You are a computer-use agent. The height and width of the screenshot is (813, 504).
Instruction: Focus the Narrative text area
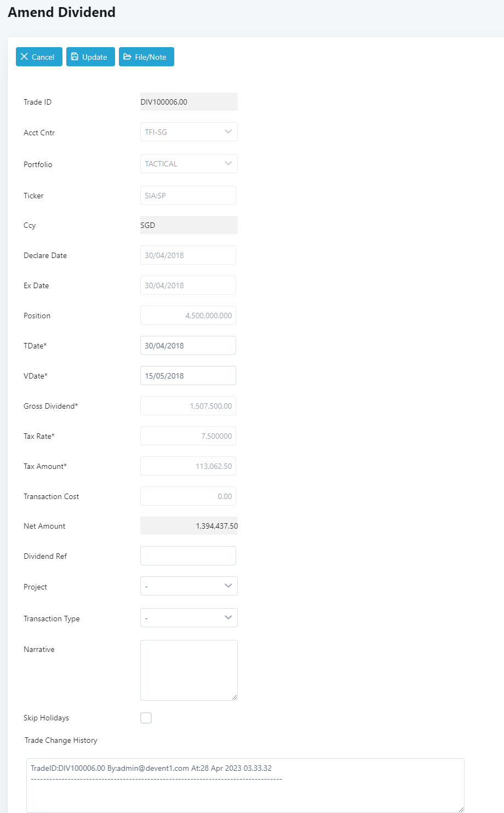188,669
